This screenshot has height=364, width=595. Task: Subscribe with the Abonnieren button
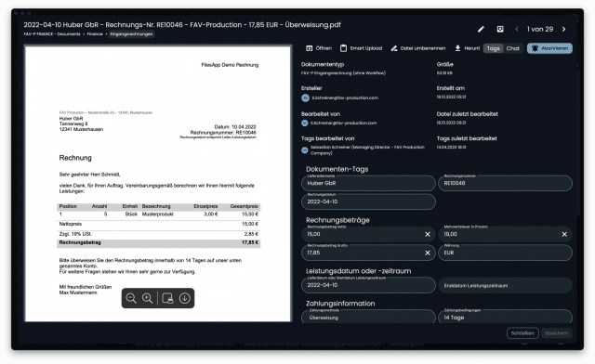coord(549,48)
